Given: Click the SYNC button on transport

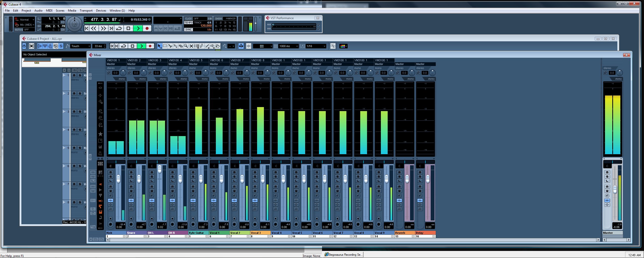Looking at the screenshot, I should pyautogui.click(x=188, y=30).
